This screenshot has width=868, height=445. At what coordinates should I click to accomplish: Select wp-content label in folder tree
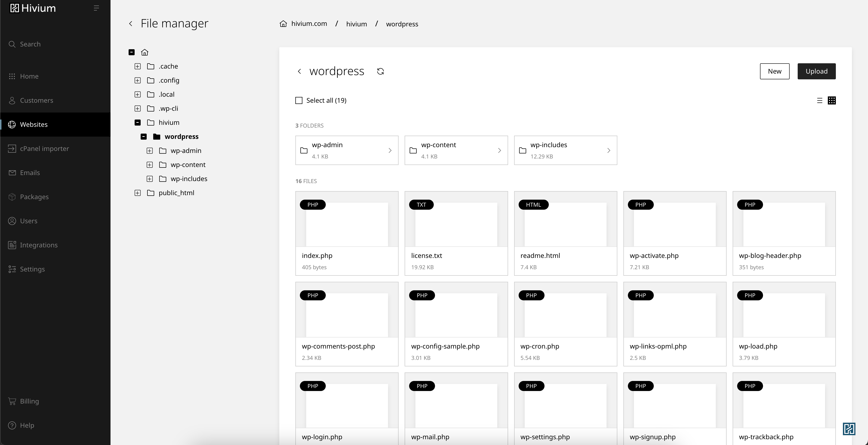[x=188, y=165]
